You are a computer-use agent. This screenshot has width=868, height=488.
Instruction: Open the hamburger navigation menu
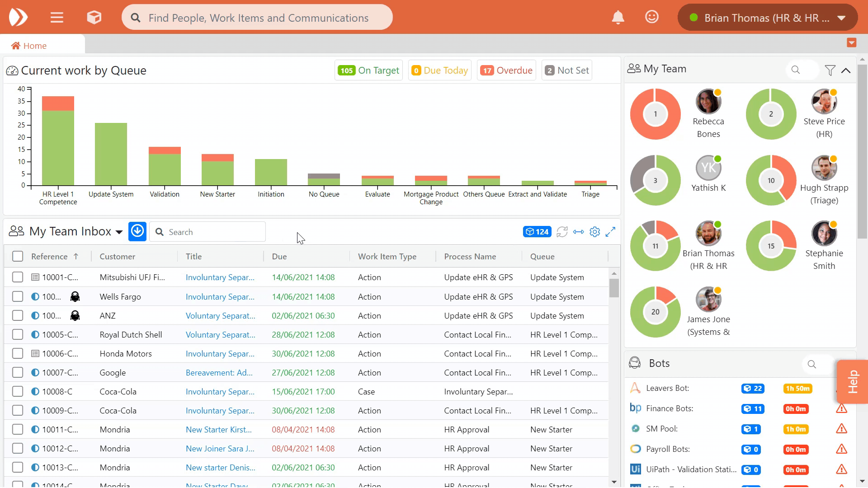(x=57, y=18)
